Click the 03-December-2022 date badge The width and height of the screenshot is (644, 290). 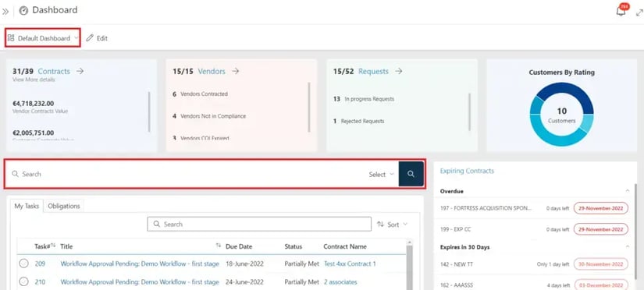click(x=601, y=285)
